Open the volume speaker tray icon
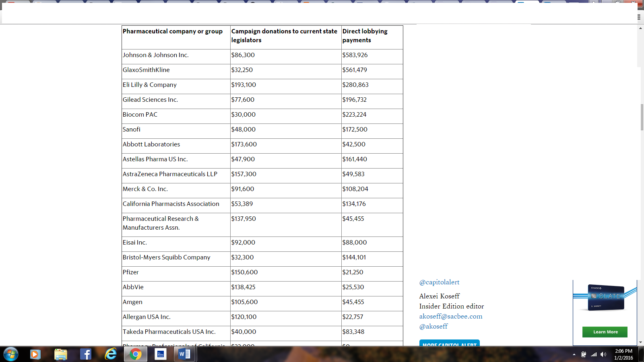This screenshot has width=644, height=362. click(603, 354)
